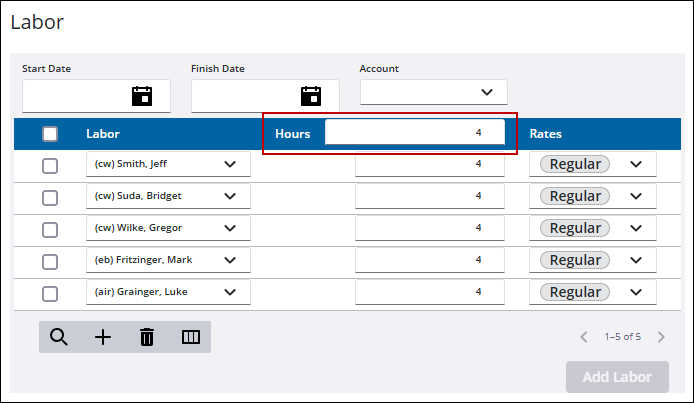Image resolution: width=694 pixels, height=403 pixels.
Task: Click the Labor column header
Action: (x=103, y=134)
